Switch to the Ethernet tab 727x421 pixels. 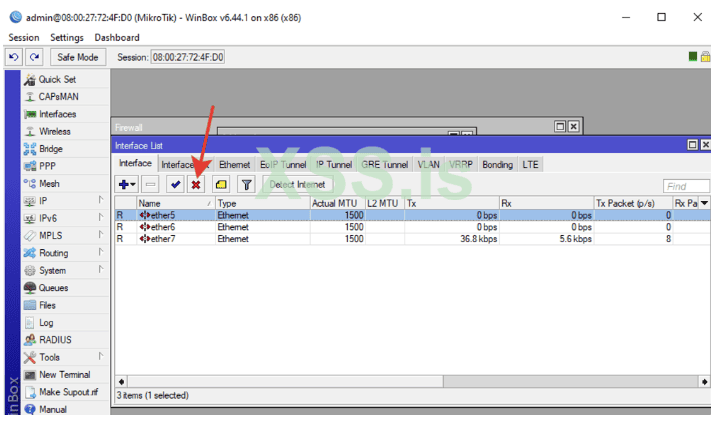click(234, 165)
